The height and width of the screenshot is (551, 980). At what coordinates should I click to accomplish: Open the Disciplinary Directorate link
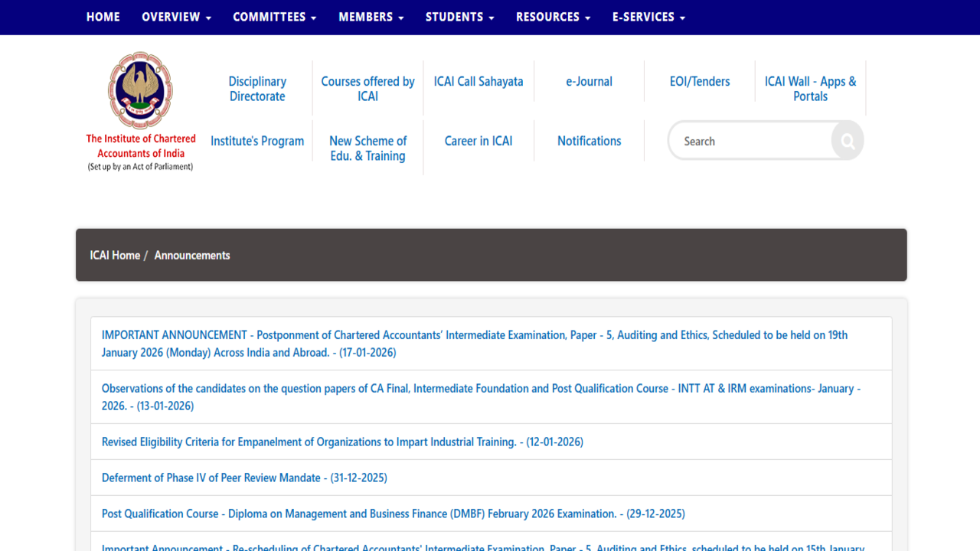click(x=257, y=89)
